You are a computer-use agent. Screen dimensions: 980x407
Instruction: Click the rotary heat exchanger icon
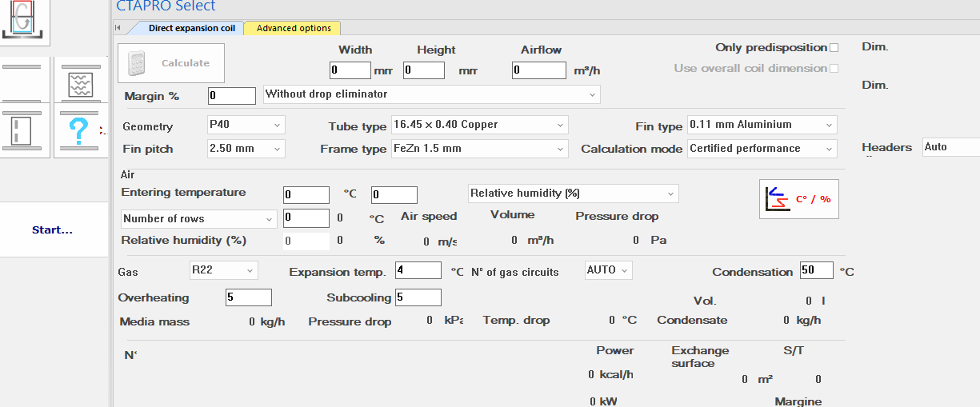click(x=23, y=21)
